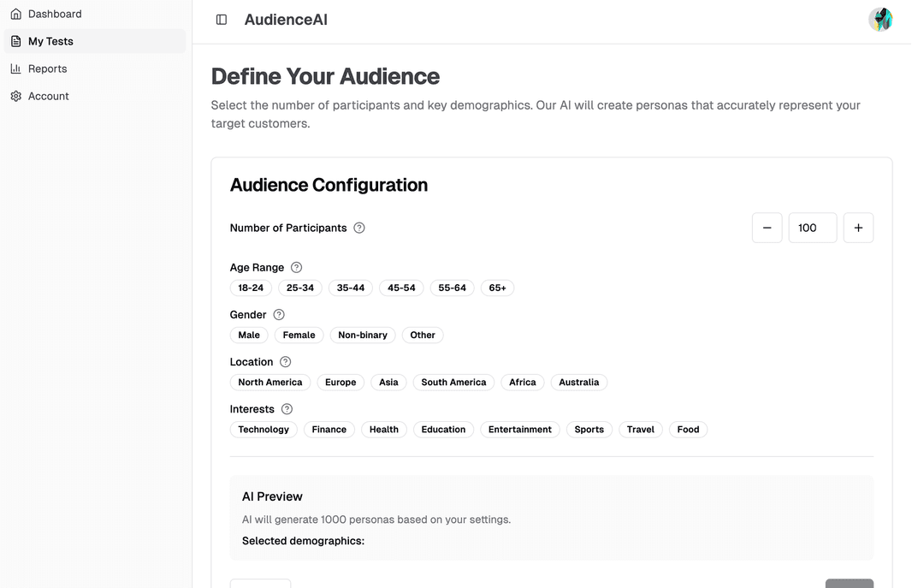The height and width of the screenshot is (588, 924).
Task: Toggle the sidebar panel icon
Action: click(222, 20)
